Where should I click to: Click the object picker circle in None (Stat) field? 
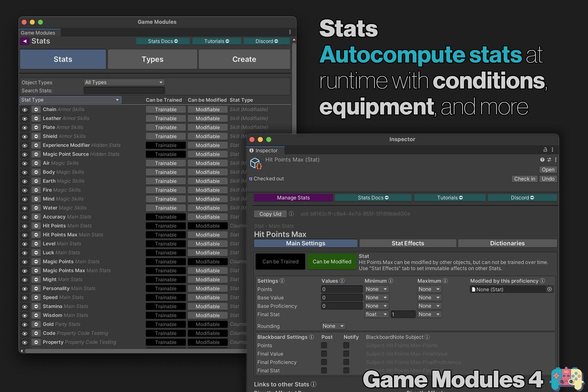click(549, 290)
